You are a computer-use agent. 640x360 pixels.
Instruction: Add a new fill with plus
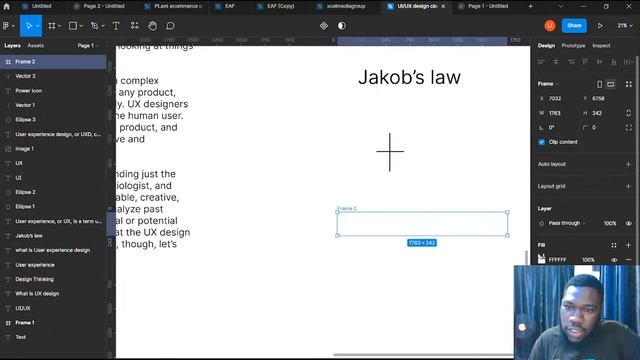(629, 245)
